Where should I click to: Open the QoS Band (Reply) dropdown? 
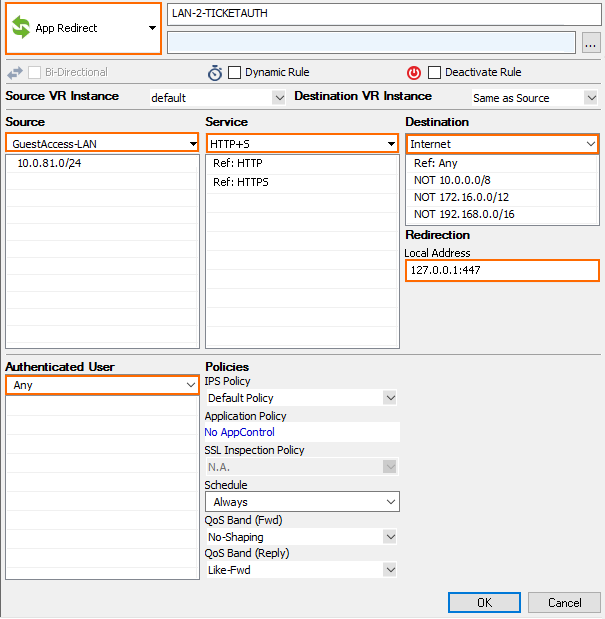click(x=302, y=570)
